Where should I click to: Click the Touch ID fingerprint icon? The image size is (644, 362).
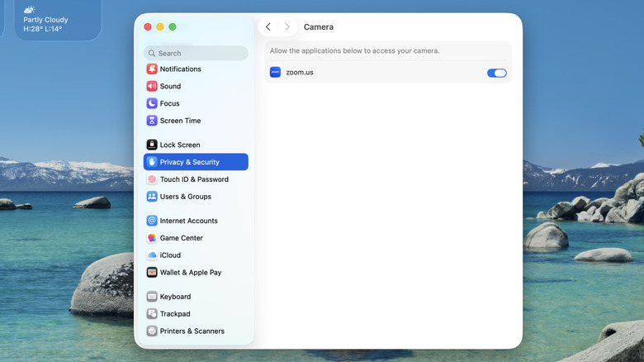coord(152,179)
